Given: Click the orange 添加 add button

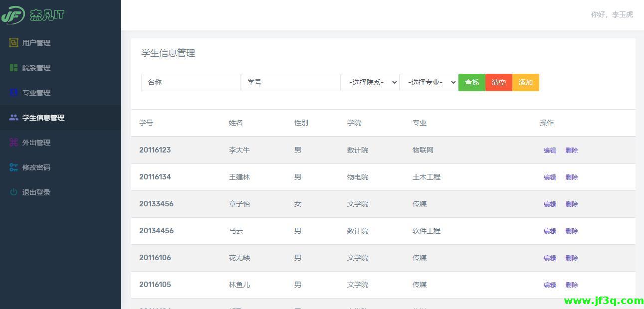Looking at the screenshot, I should (525, 82).
